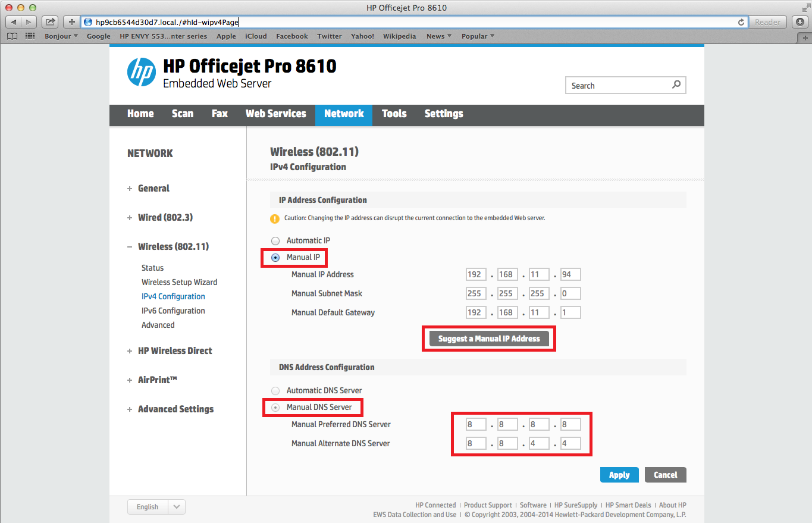Open Wireless Setup Wizard link

(x=179, y=282)
